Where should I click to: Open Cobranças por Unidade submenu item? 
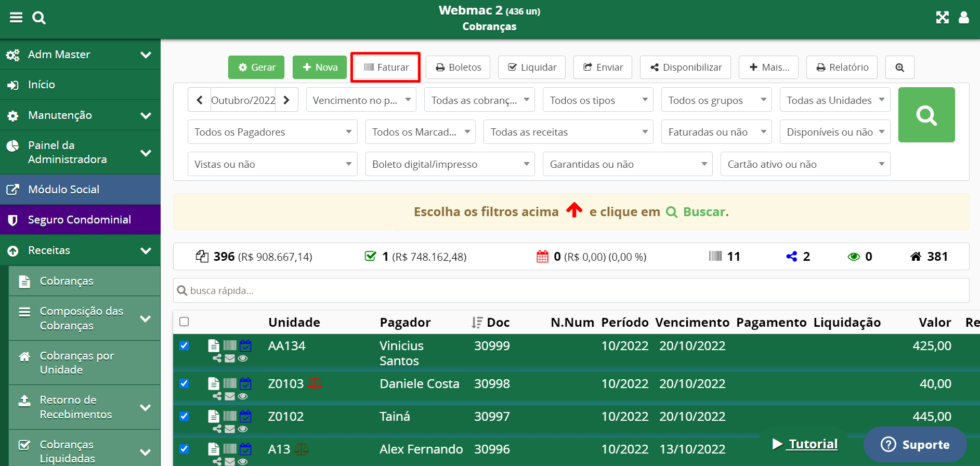pos(84,363)
